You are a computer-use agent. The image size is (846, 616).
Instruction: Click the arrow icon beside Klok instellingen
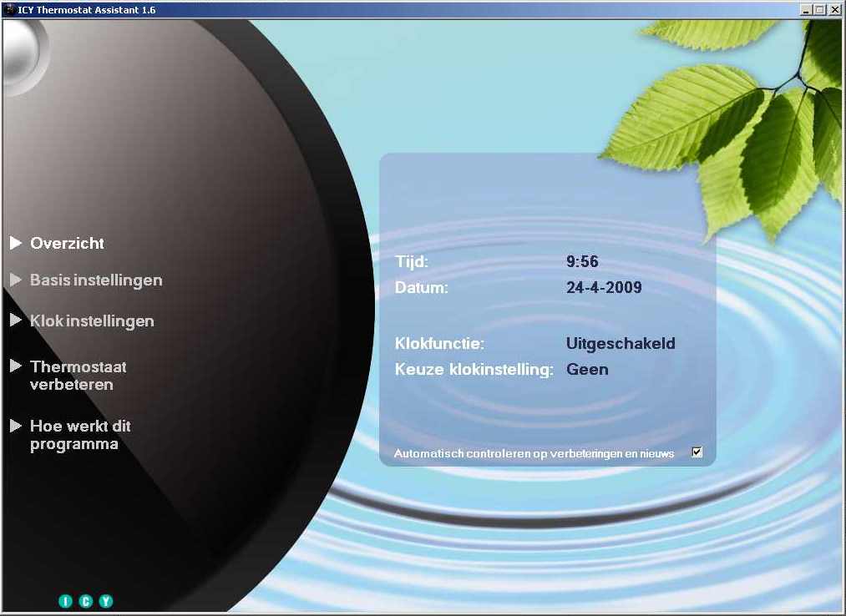click(16, 321)
